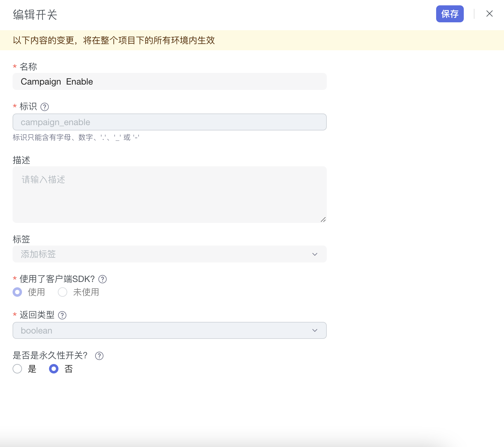Click the help icon beside 返回类型
504x447 pixels.
click(62, 315)
